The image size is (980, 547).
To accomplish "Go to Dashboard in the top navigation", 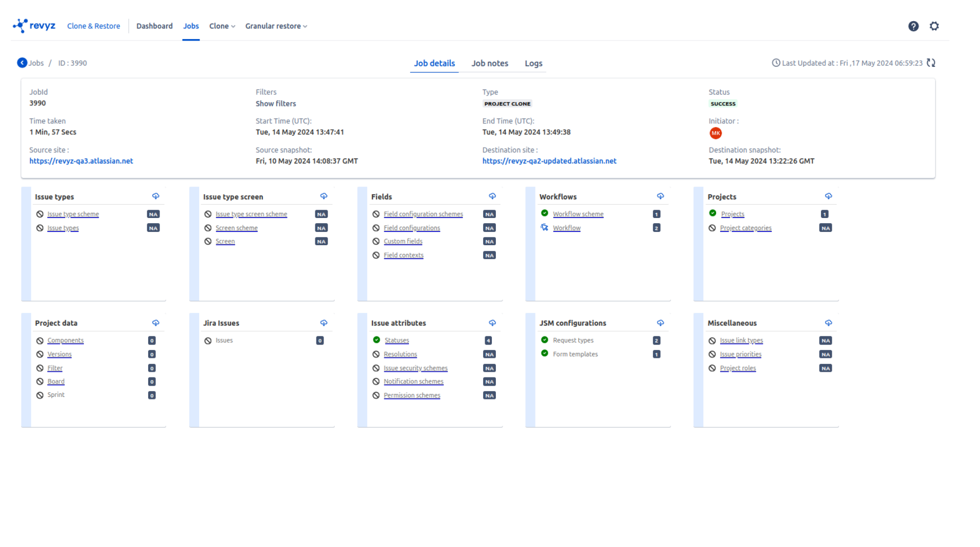I will [154, 26].
